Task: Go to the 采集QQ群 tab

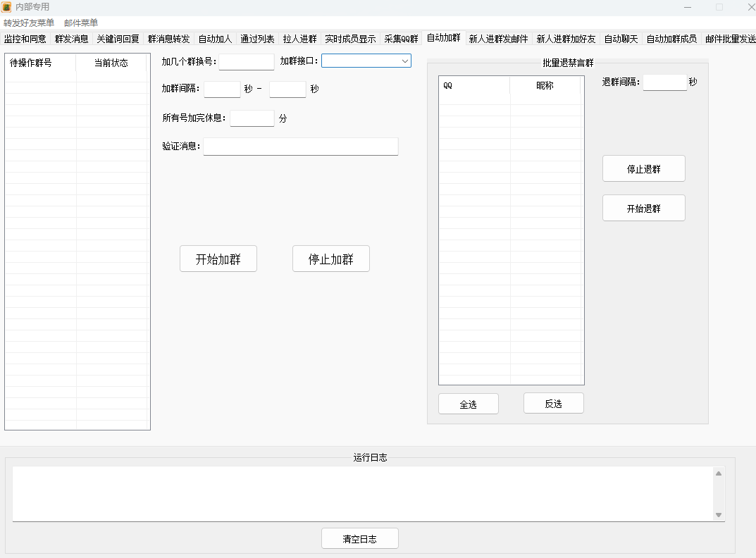Action: pyautogui.click(x=402, y=39)
